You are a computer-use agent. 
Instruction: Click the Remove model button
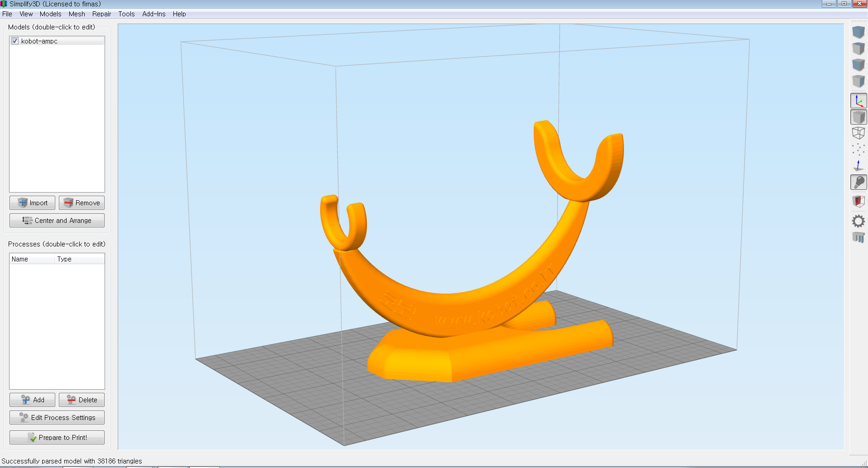82,203
